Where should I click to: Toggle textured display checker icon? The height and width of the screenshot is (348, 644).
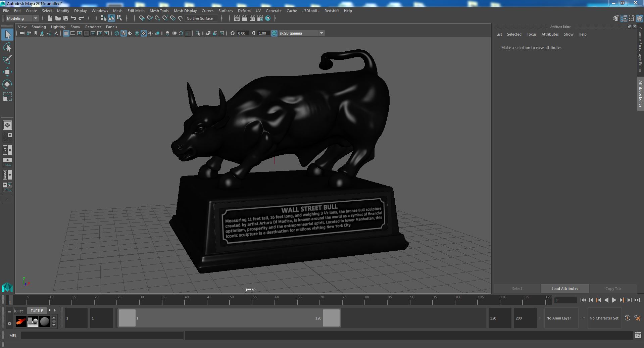tap(144, 33)
